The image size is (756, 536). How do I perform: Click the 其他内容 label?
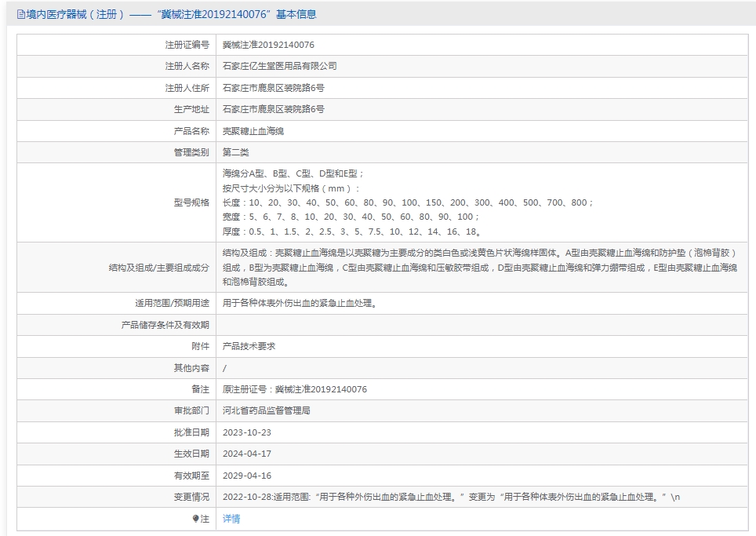pyautogui.click(x=191, y=368)
